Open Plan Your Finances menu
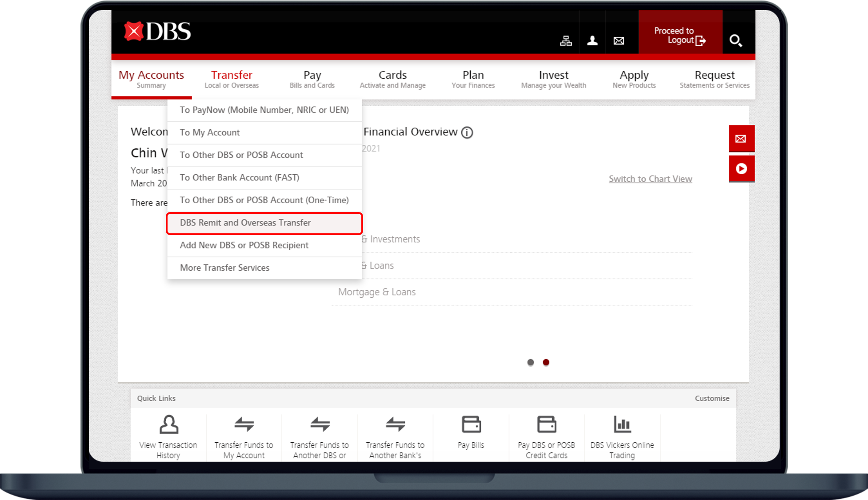This screenshot has height=500, width=868. [473, 79]
